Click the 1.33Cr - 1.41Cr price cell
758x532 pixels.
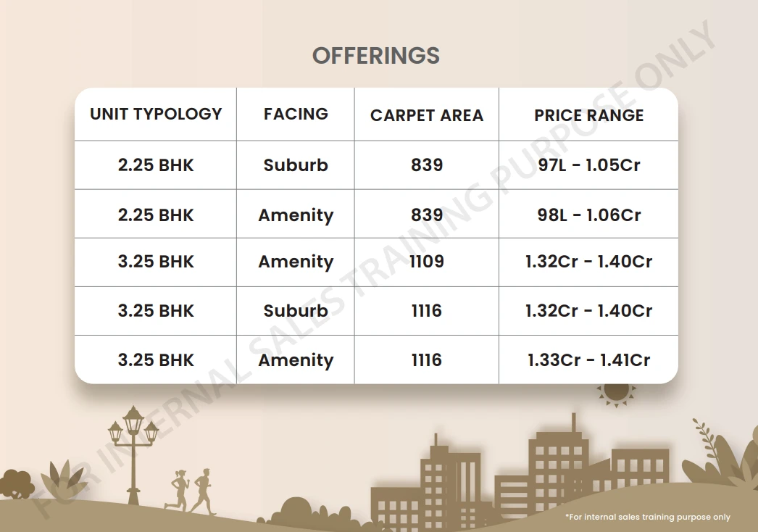tap(589, 359)
